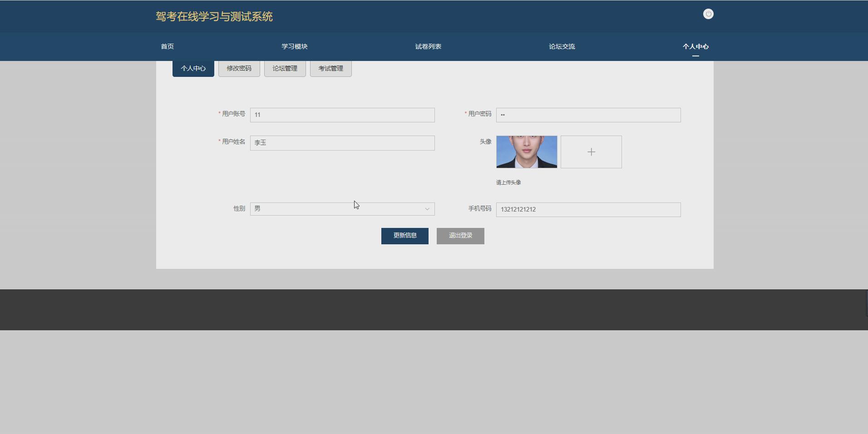Click the uploaded avatar photo thumbnail
This screenshot has height=434, width=868.
(x=526, y=152)
